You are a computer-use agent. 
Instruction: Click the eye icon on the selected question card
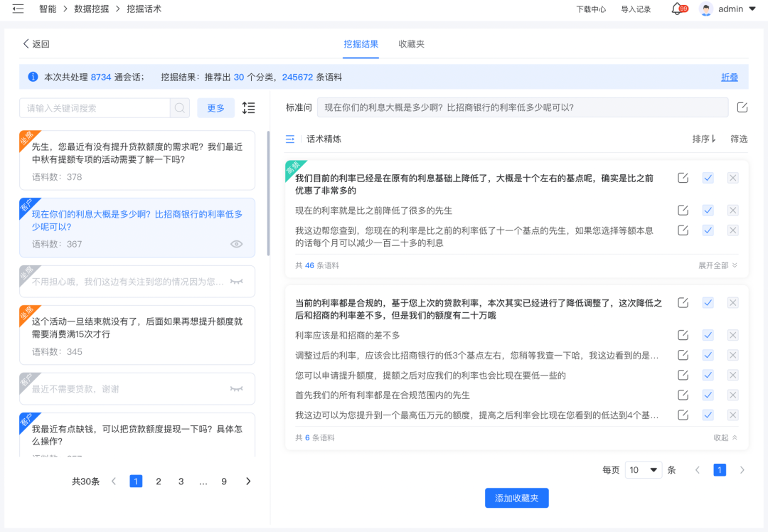pyautogui.click(x=236, y=244)
